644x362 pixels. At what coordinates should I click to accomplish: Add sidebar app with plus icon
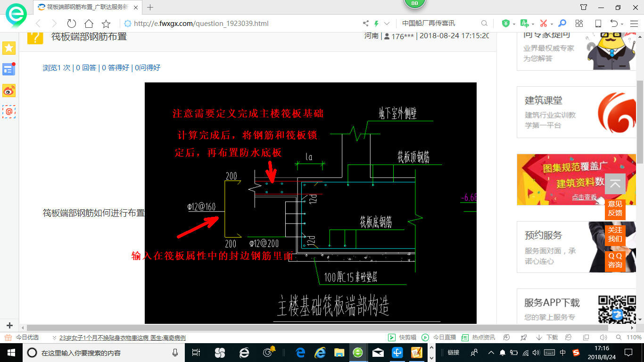9,325
